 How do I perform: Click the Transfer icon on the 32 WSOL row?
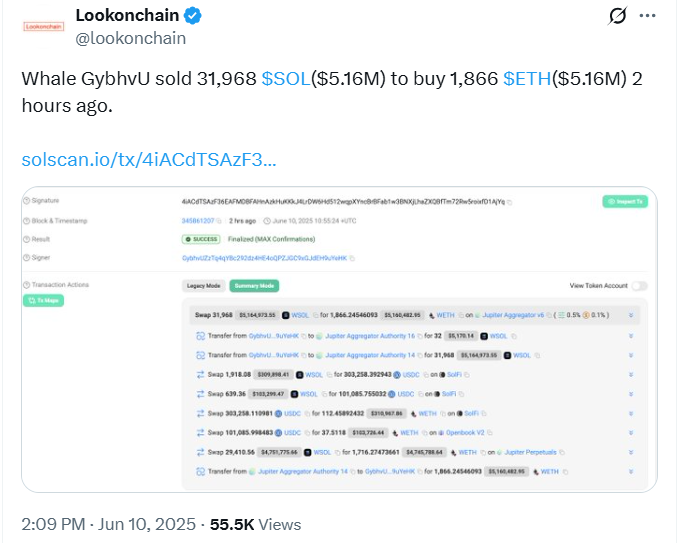tap(202, 335)
